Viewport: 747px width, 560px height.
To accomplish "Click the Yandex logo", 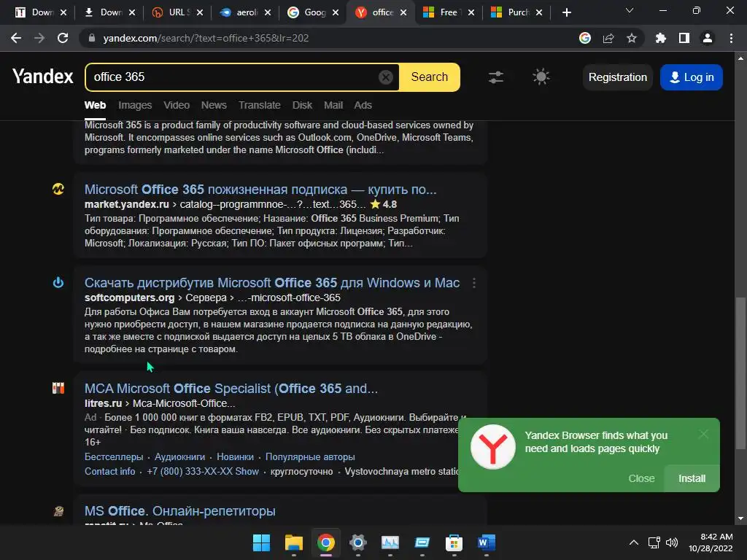I will coord(43,77).
